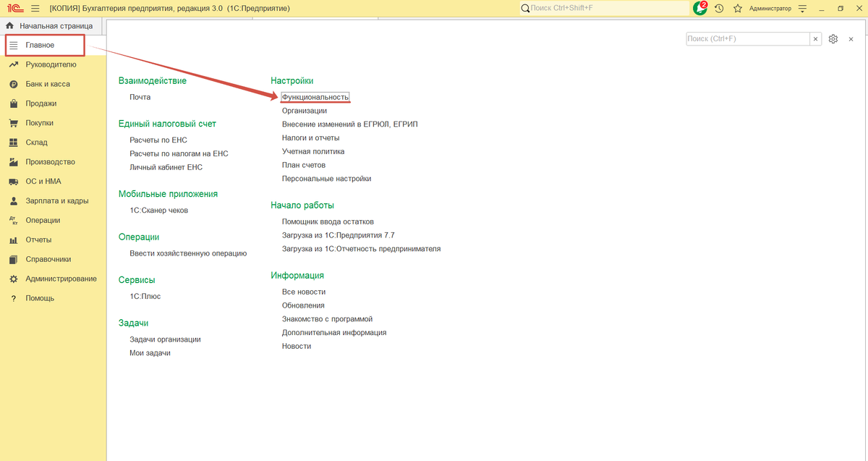Click the Зарплата и кадры person icon
Screen dimensions: 868x461
click(13, 201)
